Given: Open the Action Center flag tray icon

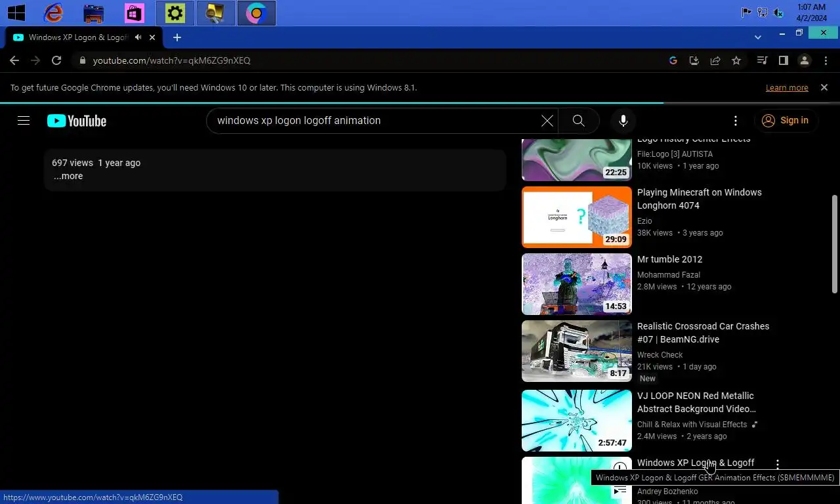Looking at the screenshot, I should click(746, 12).
